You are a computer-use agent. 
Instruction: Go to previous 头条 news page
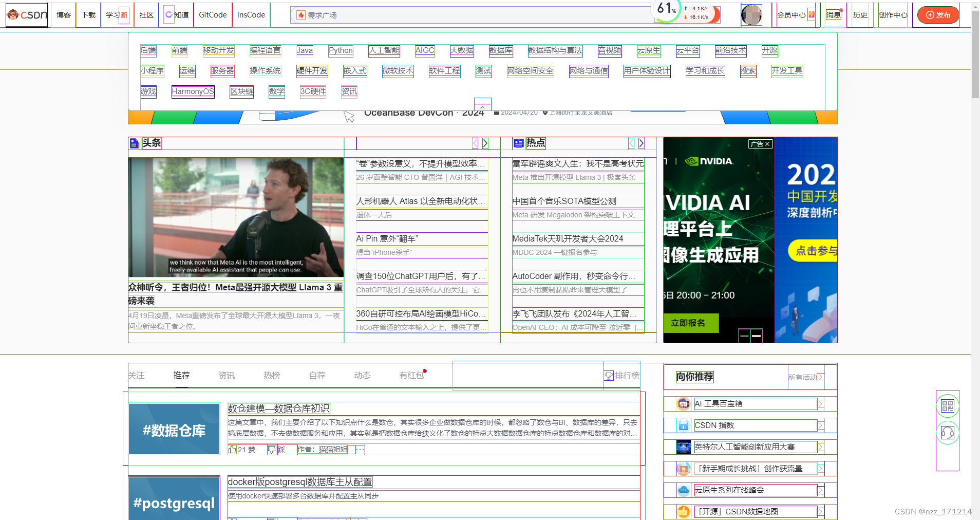[475, 143]
